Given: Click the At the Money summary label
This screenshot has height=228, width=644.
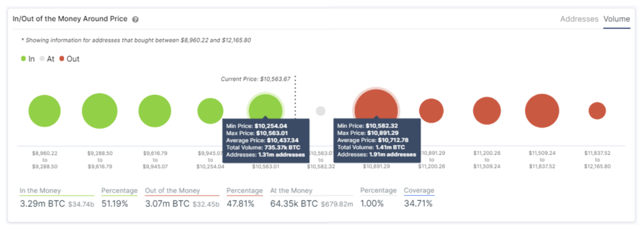Looking at the screenshot, I should [291, 191].
